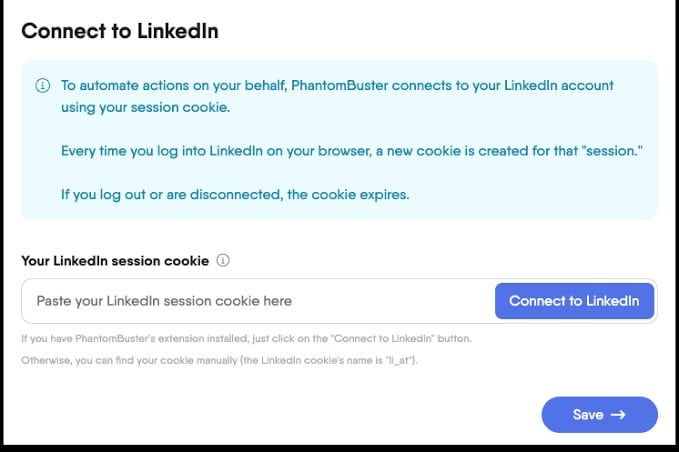
Task: Click the arrow icon on the Save button
Action: point(617,415)
